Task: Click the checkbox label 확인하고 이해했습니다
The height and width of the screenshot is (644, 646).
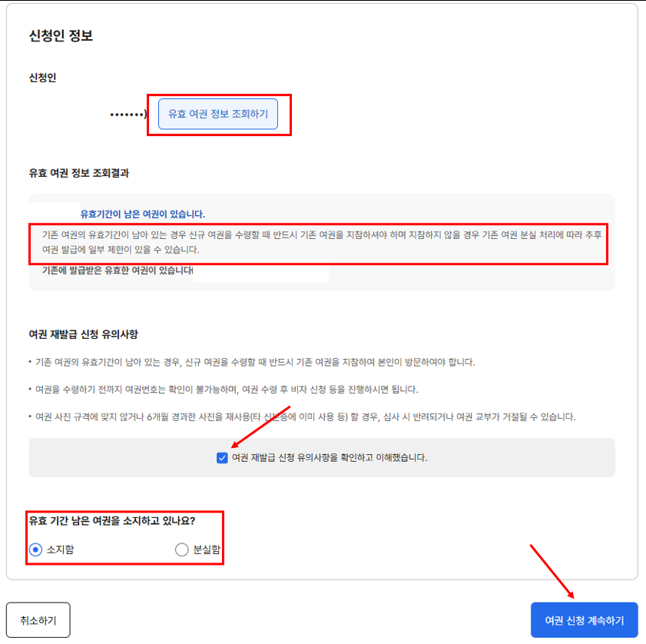Action: 330,458
